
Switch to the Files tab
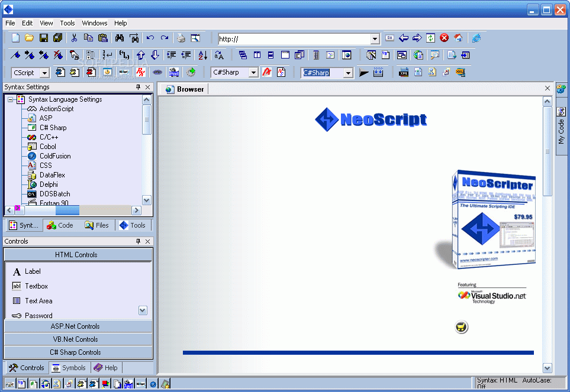[97, 225]
